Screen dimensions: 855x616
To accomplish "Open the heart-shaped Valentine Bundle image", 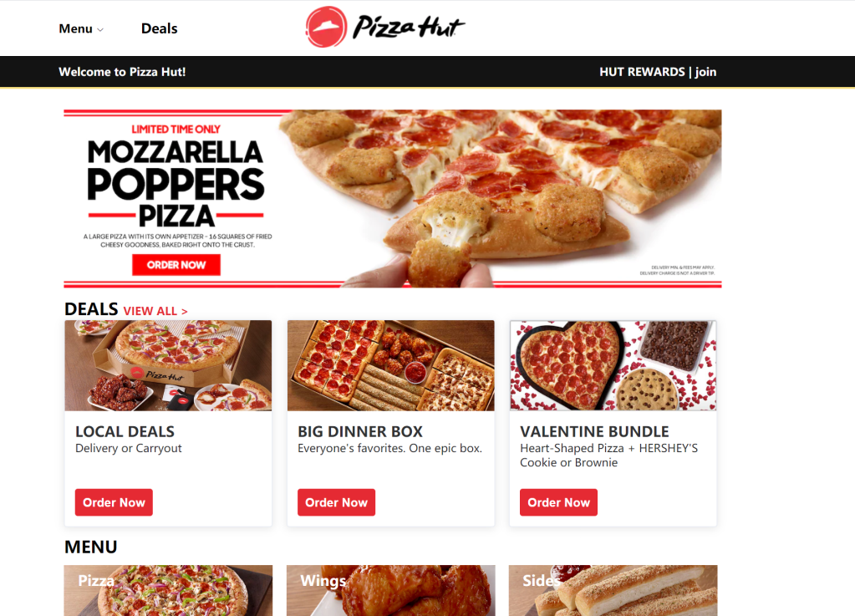I will 613,365.
